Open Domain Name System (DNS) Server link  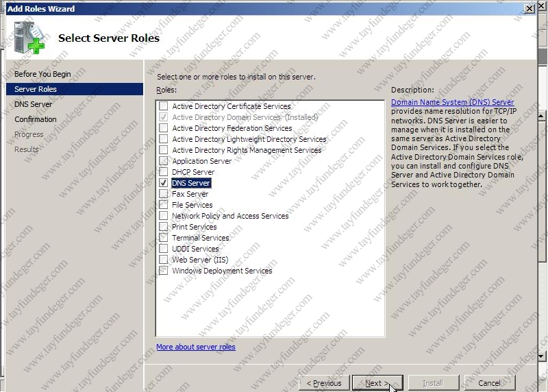453,102
